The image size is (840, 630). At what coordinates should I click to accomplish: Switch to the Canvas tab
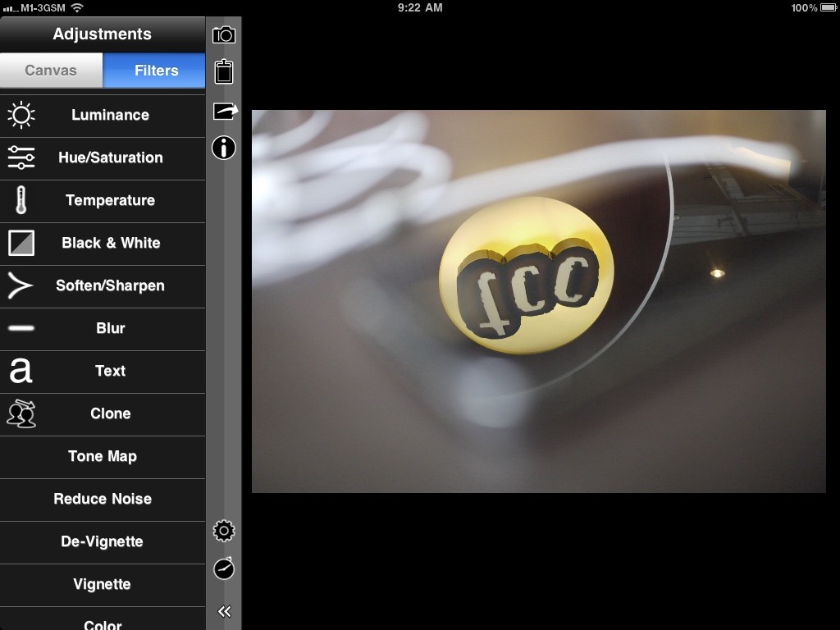pos(52,71)
